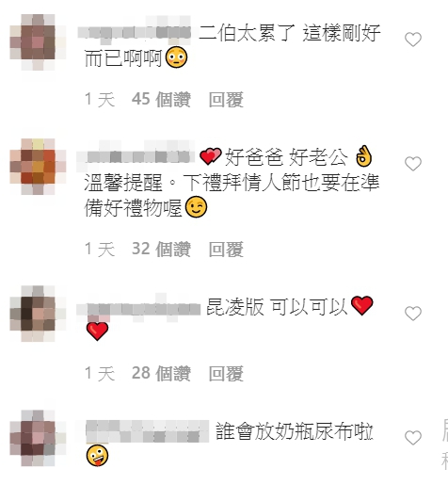View the third commenter's avatar
448x485 pixels.
pyautogui.click(x=38, y=314)
